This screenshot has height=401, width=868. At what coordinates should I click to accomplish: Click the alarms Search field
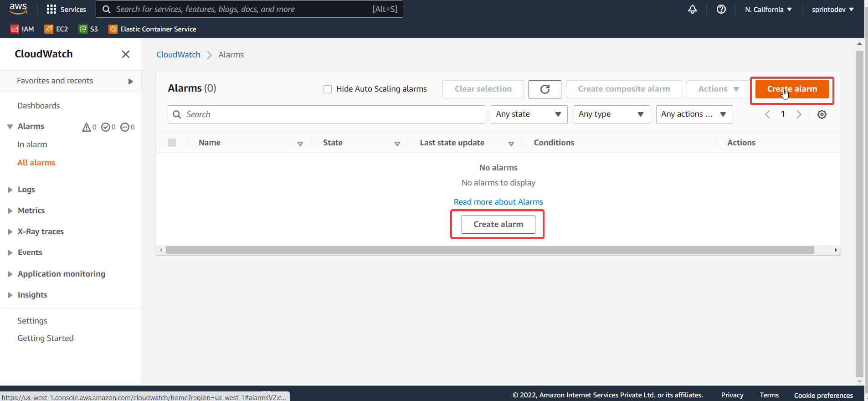(326, 114)
